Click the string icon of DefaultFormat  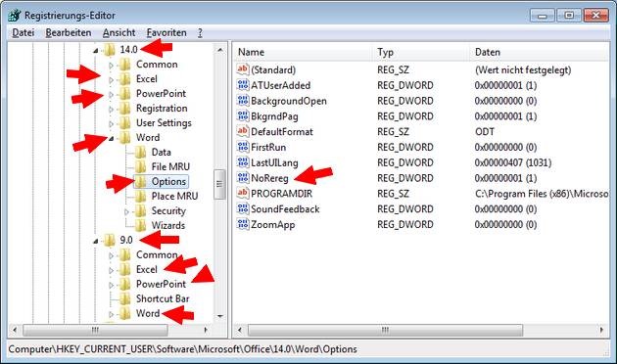pos(243,131)
